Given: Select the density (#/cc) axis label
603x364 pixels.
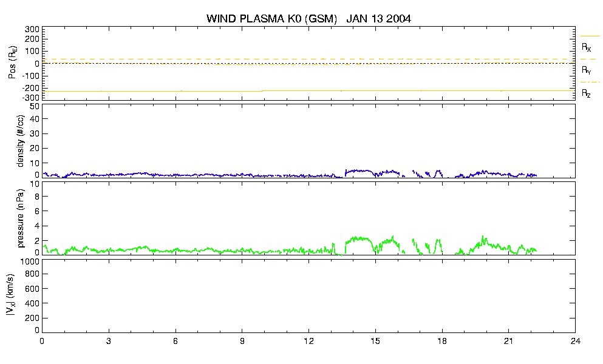Looking at the screenshot, I should tap(21, 141).
